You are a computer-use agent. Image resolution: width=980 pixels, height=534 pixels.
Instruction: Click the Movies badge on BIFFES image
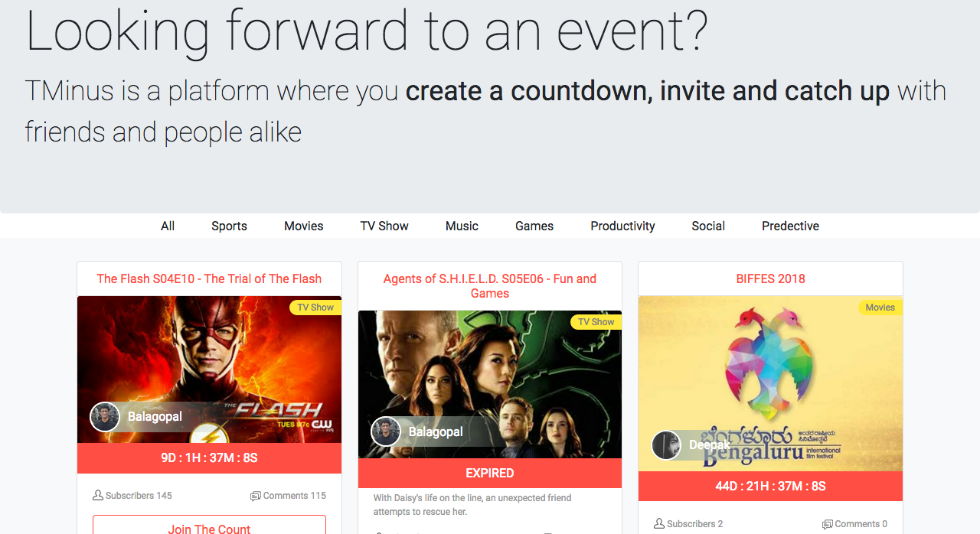coord(880,308)
